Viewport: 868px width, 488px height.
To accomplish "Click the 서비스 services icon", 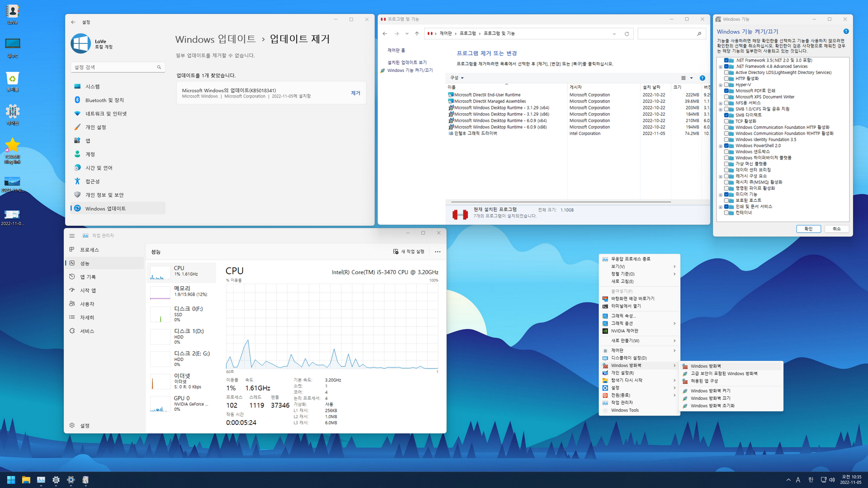I will 72,331.
